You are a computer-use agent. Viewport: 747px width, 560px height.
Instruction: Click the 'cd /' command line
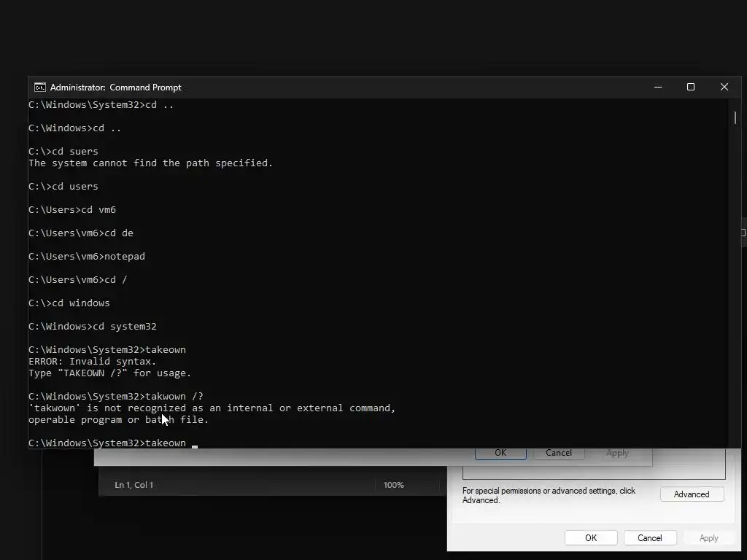(77, 279)
